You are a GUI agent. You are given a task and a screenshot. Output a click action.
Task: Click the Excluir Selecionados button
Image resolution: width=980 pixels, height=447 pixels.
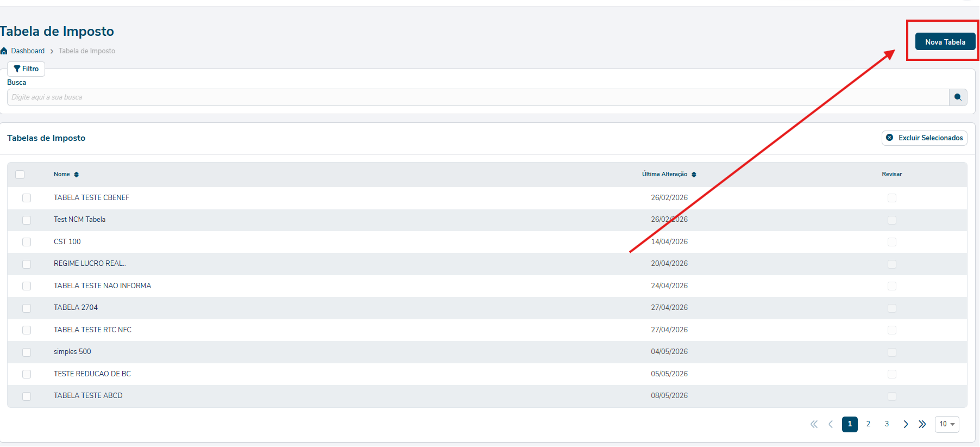click(x=924, y=138)
